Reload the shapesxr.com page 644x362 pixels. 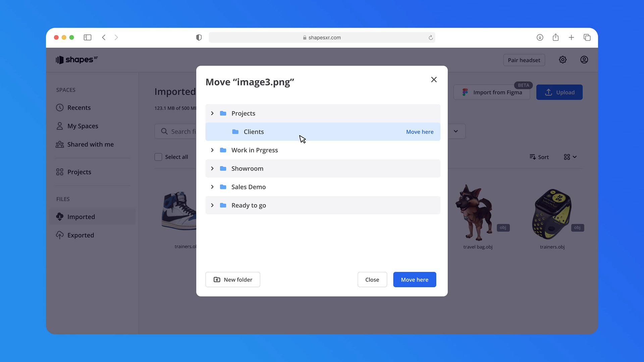point(431,38)
